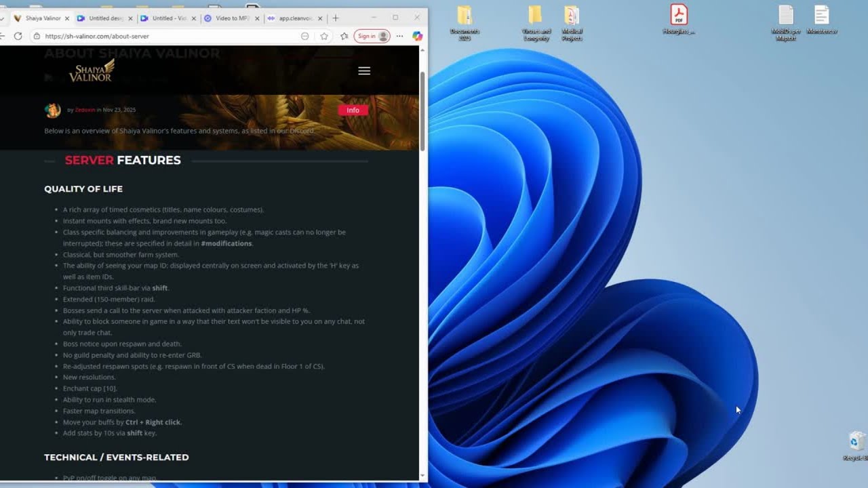Click 'Extended (150-member) raid.' list item
The image size is (868, 488).
coord(109,299)
